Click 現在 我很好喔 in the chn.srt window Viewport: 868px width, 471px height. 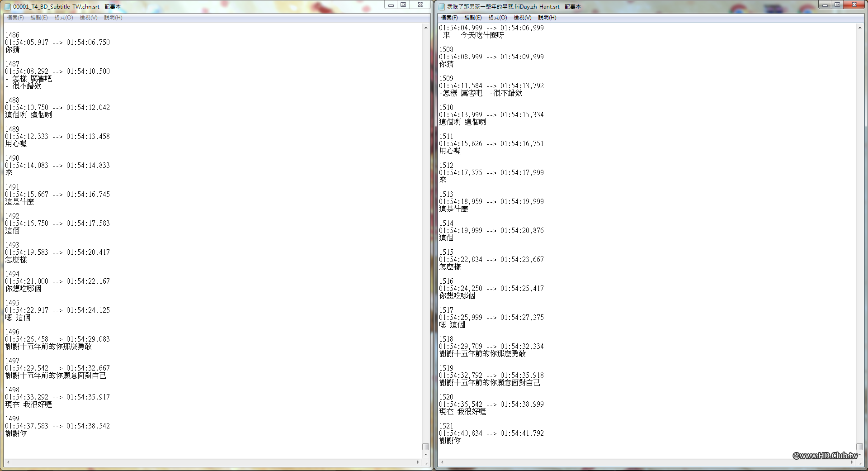pos(28,404)
